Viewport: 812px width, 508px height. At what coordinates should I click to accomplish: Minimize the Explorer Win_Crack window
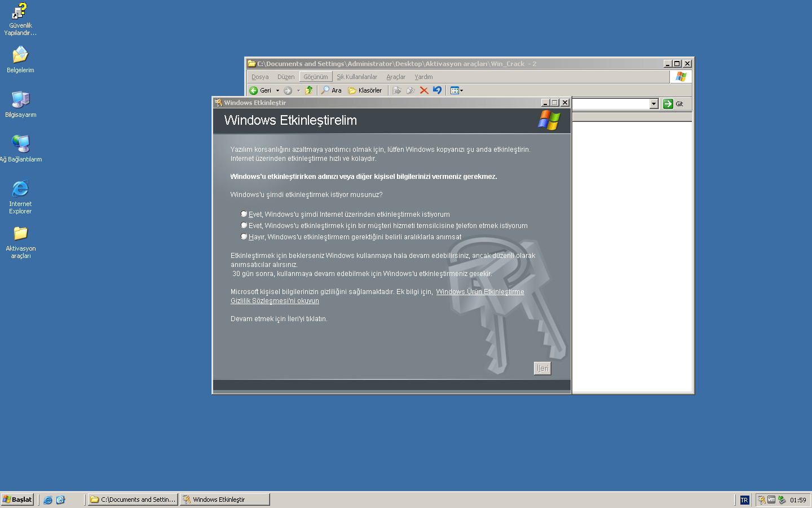point(668,64)
